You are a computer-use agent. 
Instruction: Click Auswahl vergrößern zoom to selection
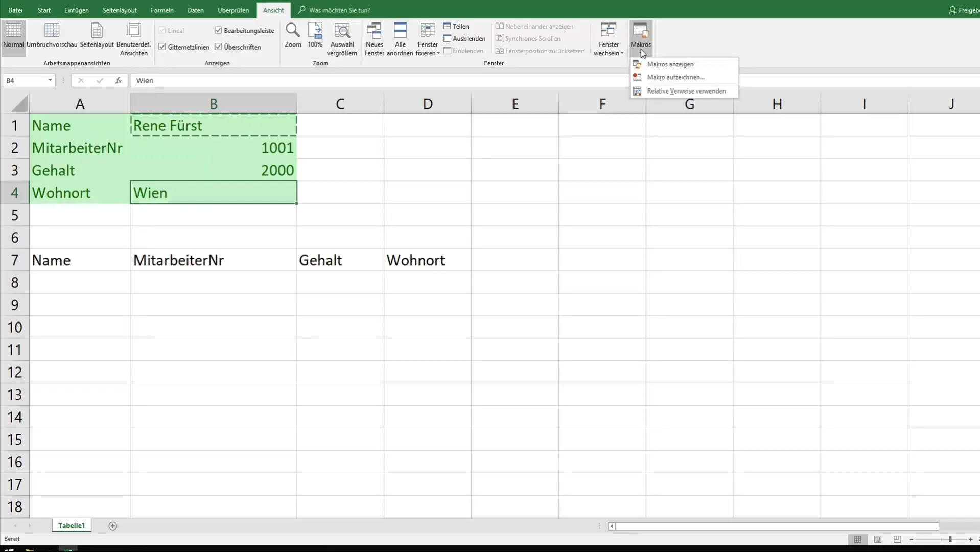click(342, 39)
